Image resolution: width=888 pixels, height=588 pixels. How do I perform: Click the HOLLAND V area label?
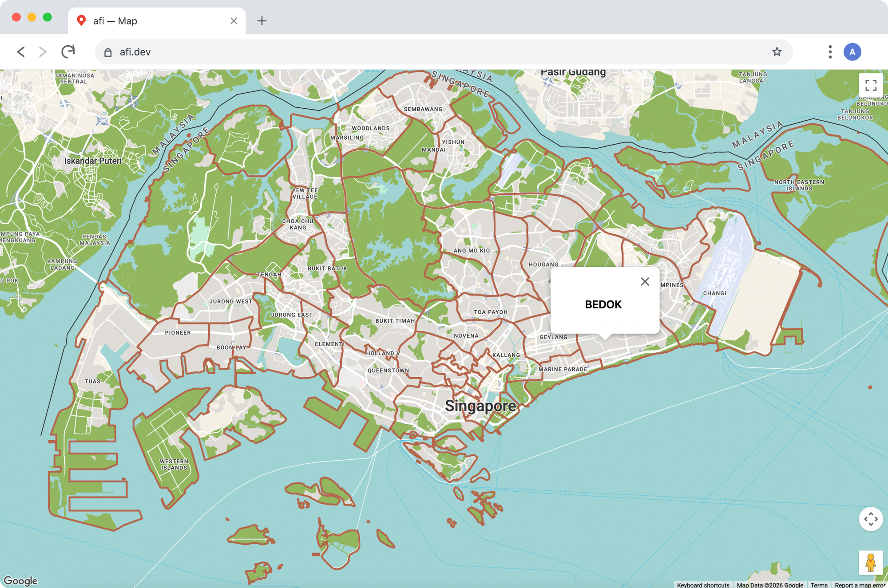point(383,353)
